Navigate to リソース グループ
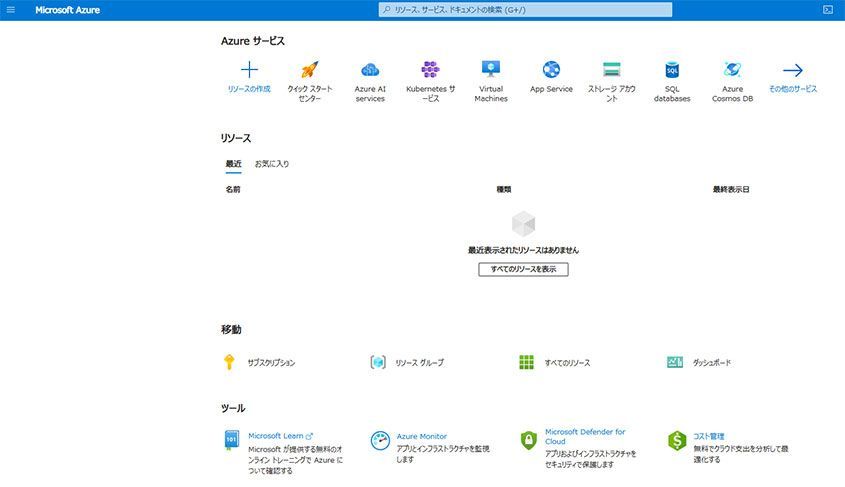Viewport: 845px width, 487px height. coord(418,363)
